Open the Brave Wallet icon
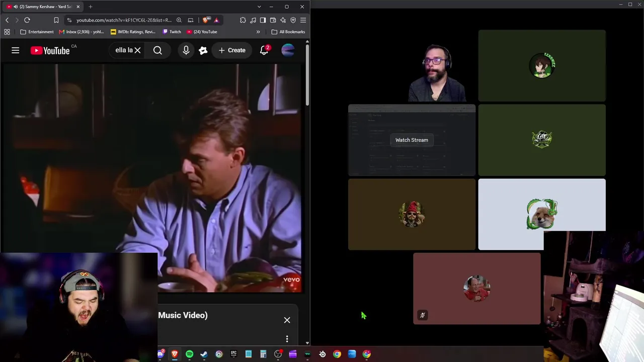 click(x=273, y=20)
